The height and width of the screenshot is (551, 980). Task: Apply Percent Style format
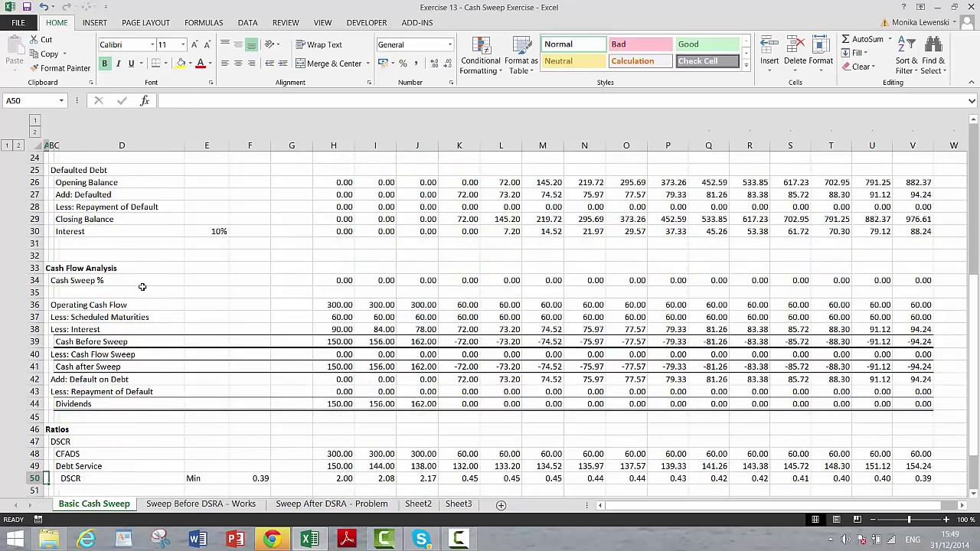[x=403, y=64]
